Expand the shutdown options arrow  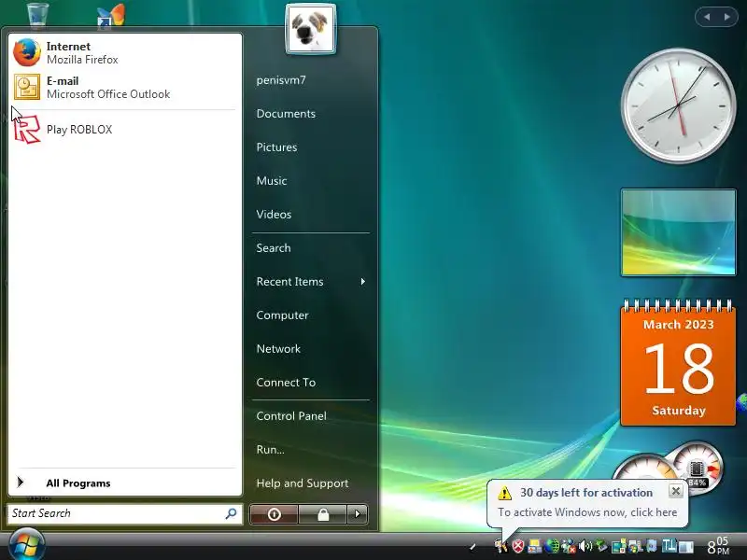pos(358,514)
